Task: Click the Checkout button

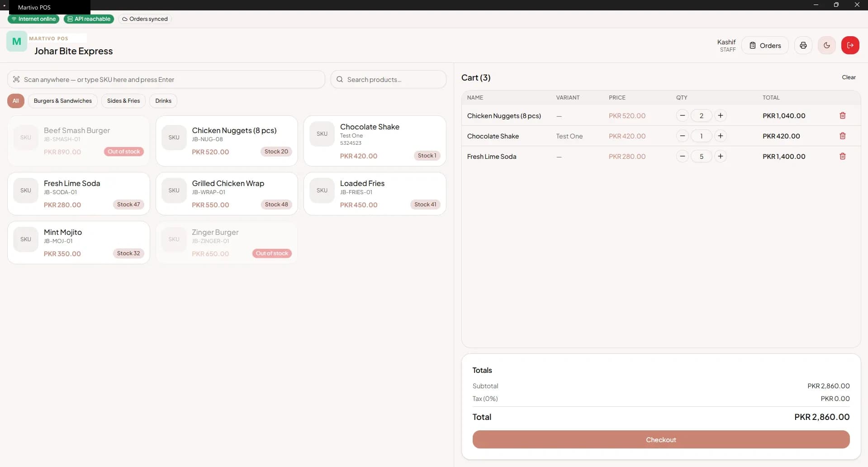Action: tap(661, 440)
